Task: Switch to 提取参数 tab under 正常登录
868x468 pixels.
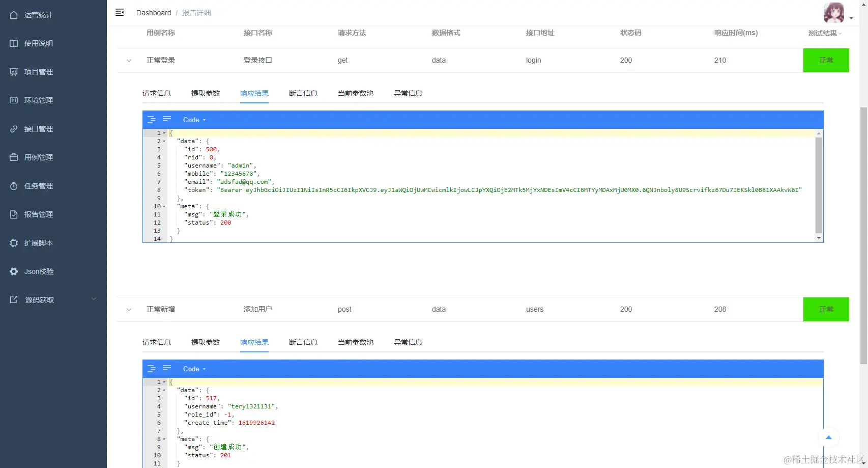Action: 206,93
